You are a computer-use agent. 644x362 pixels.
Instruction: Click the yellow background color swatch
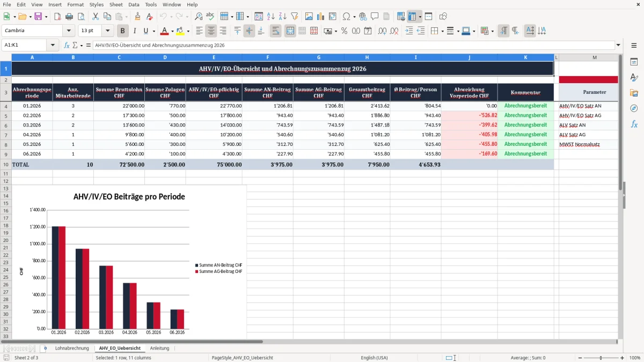point(180,31)
